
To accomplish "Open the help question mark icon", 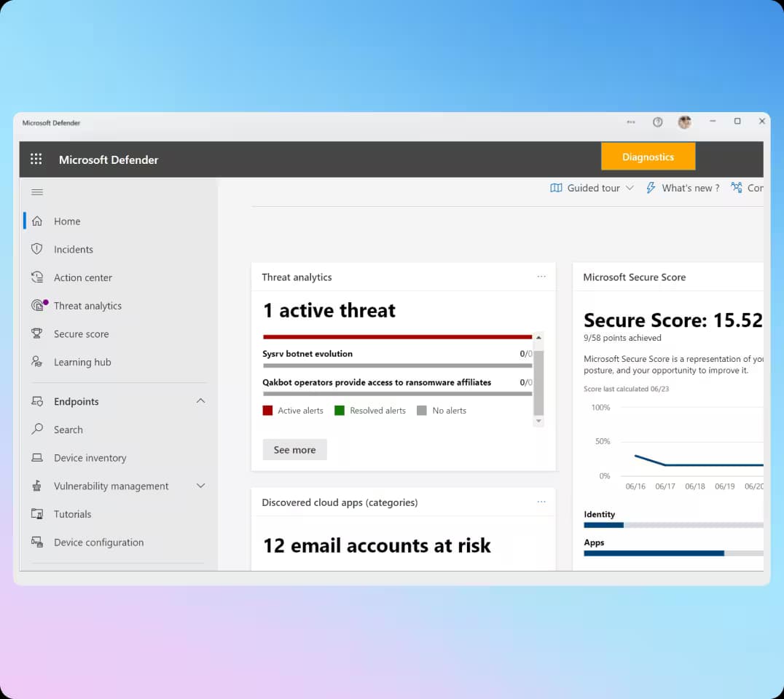I will pos(657,122).
